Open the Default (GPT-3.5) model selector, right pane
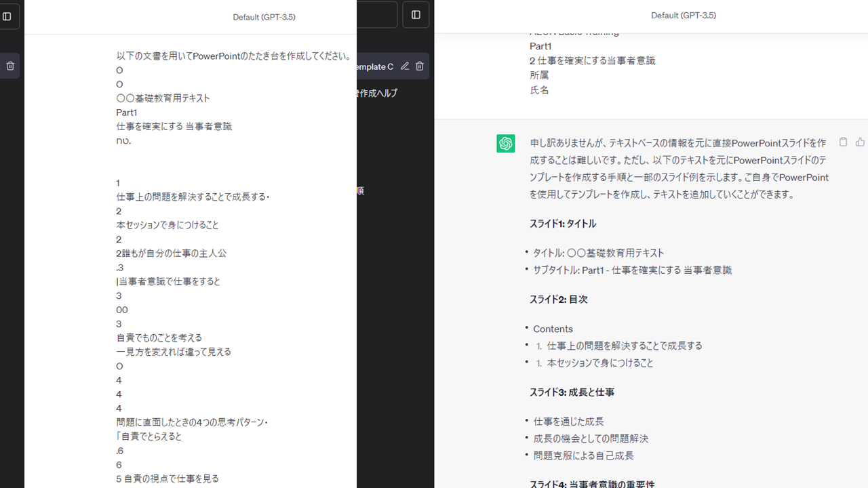Screen dimensions: 868x488 tap(684, 15)
